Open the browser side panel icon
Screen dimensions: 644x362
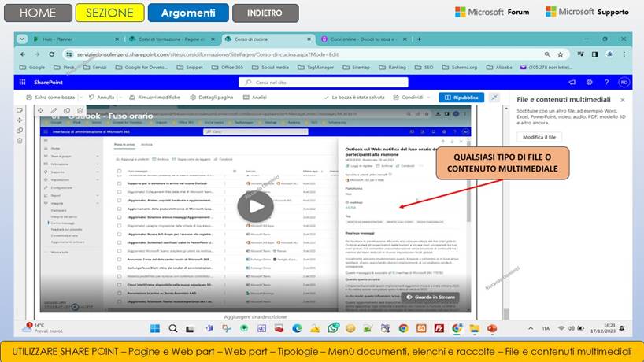594,54
